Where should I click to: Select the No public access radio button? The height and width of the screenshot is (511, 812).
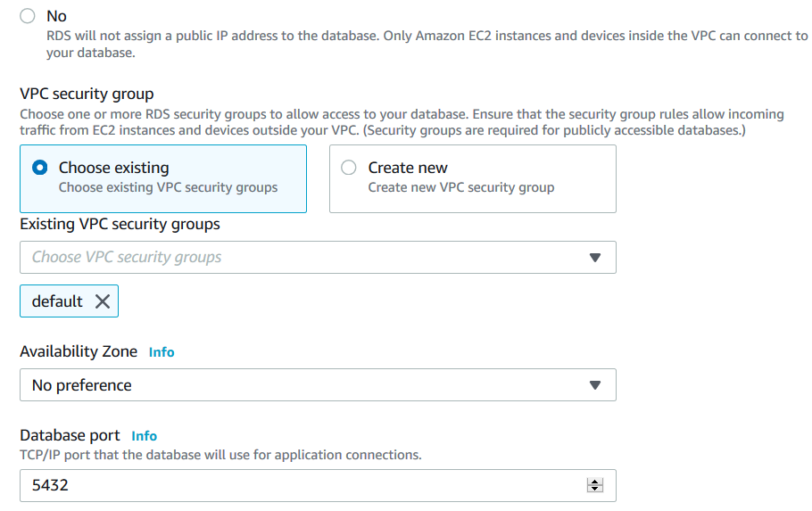[x=28, y=16]
